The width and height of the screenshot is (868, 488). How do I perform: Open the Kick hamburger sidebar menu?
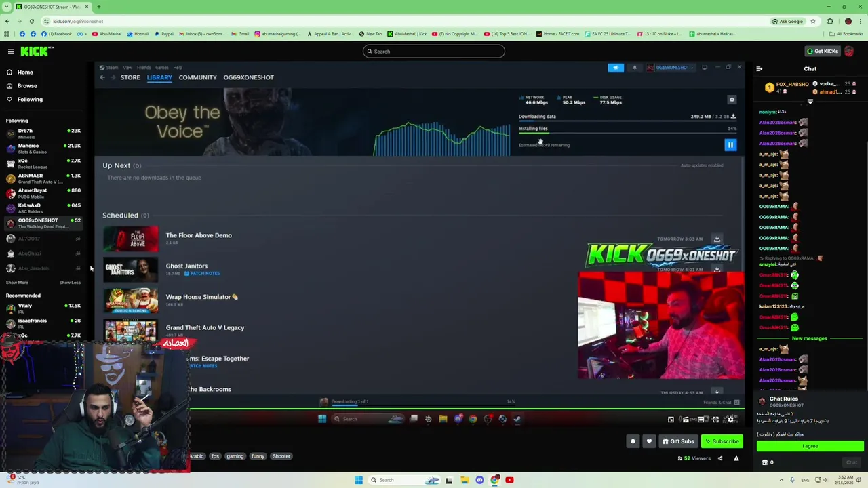pyautogui.click(x=10, y=52)
